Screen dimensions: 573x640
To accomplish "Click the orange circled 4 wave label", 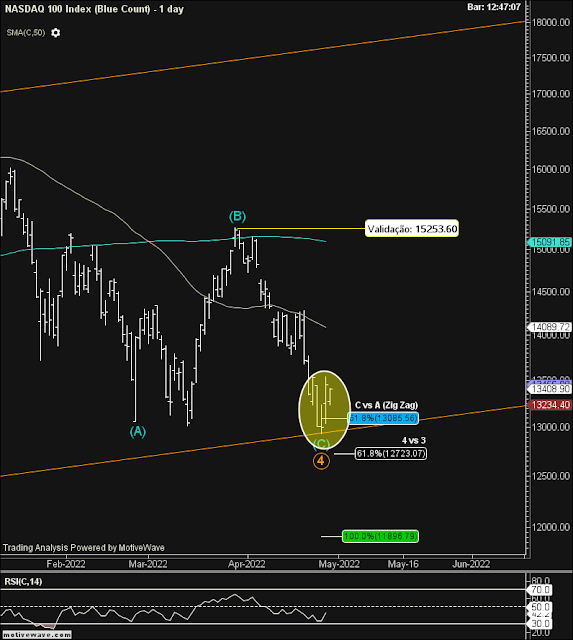I will coord(321,461).
